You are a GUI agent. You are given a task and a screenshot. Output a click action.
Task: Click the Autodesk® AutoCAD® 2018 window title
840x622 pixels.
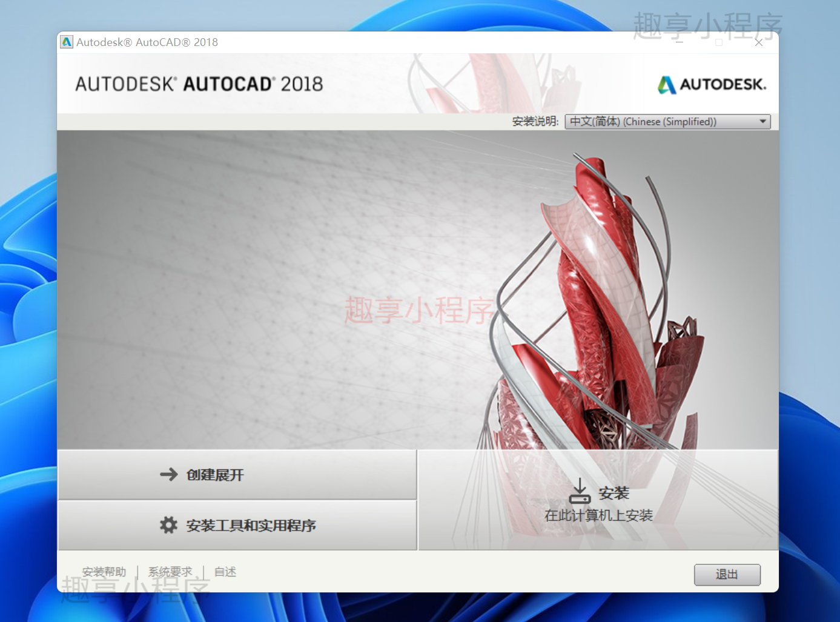pos(147,42)
